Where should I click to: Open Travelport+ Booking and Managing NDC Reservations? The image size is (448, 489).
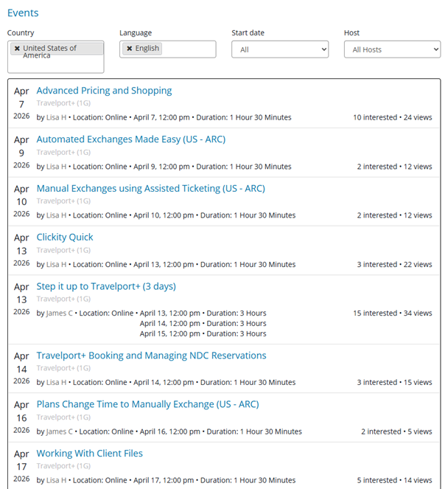(x=151, y=356)
